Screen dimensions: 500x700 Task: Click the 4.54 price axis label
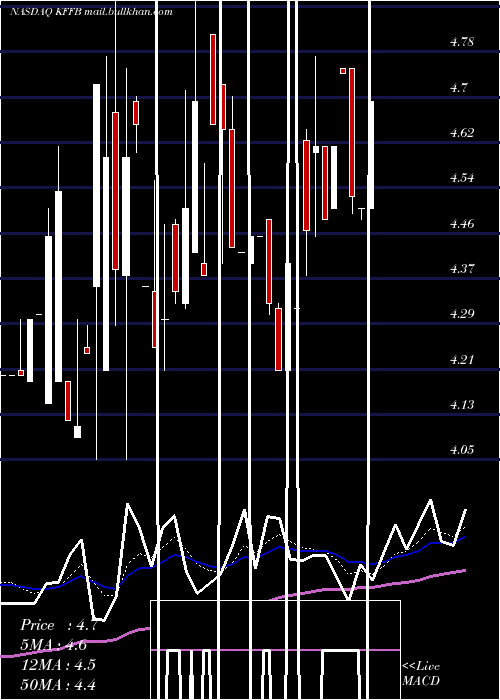pos(462,178)
